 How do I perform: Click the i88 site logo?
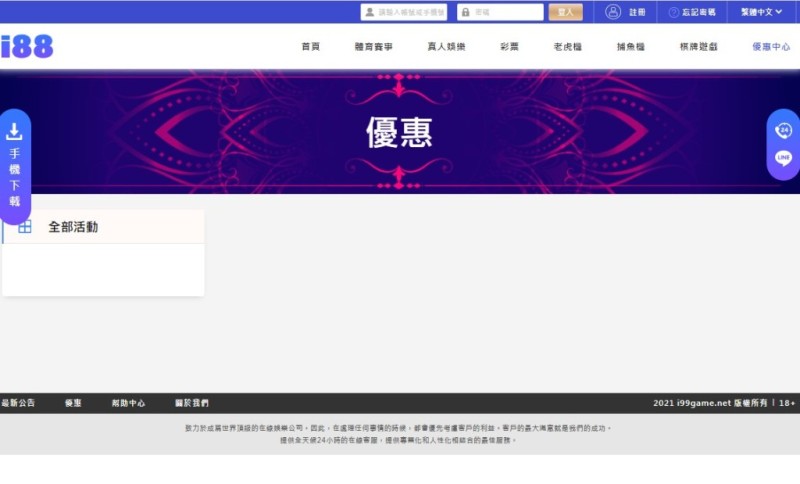coord(27,46)
